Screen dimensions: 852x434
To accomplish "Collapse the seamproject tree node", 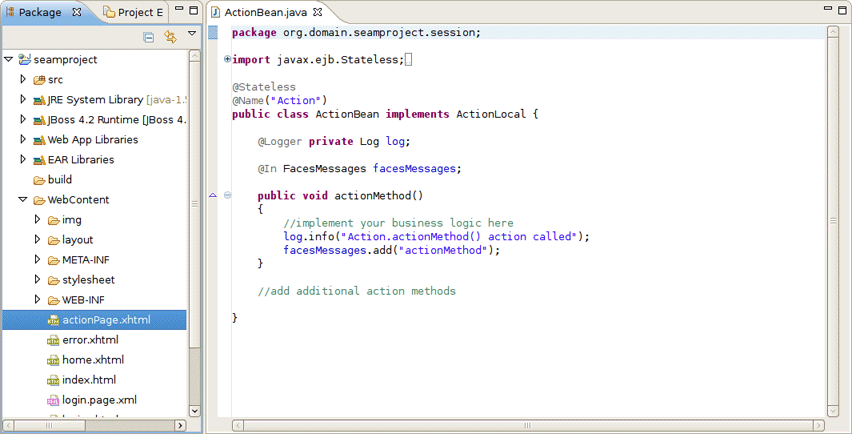I will pos(9,60).
